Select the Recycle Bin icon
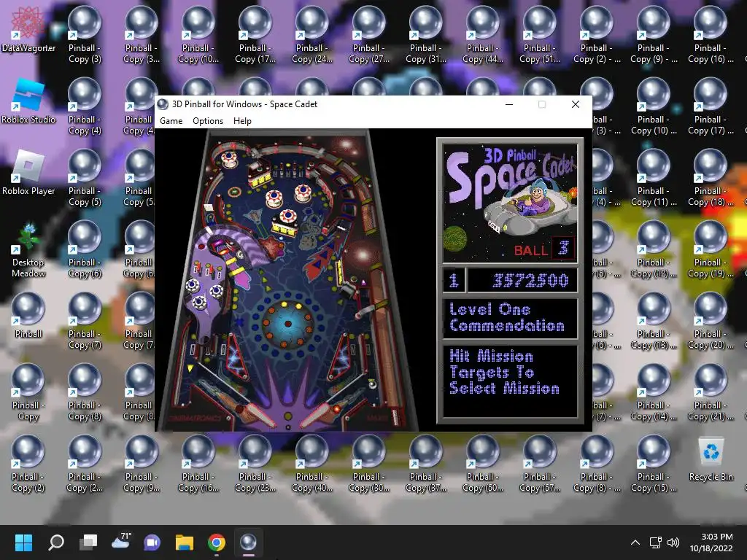This screenshot has height=560, width=747. click(x=711, y=459)
